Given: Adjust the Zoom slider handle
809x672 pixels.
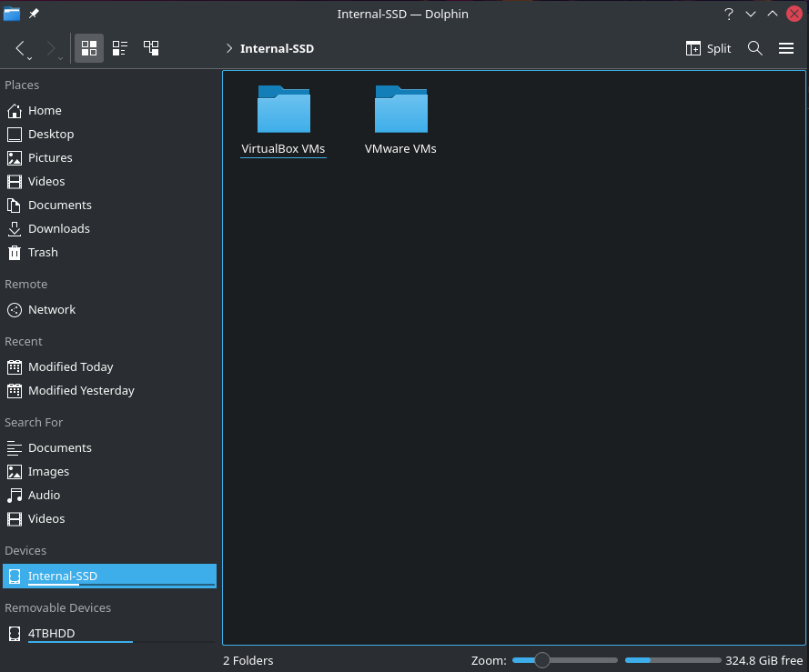Looking at the screenshot, I should [x=541, y=660].
